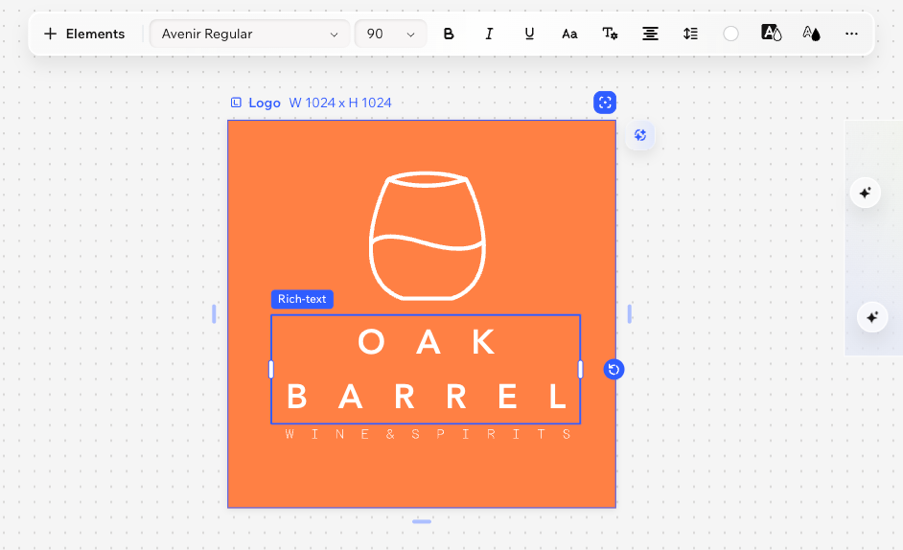Click the W 1024 x H 1024 dimensions
This screenshot has width=903, height=550.
[340, 103]
